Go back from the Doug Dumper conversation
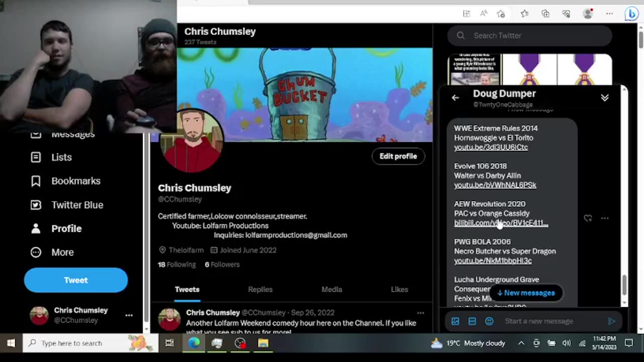The height and width of the screenshot is (362, 644). 455,98
